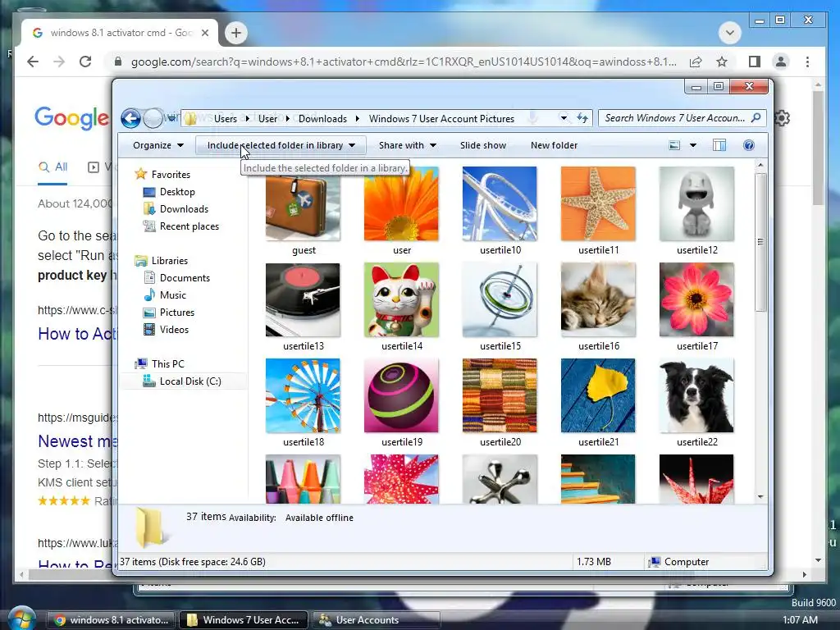Click the Explorer back navigation arrow
Image resolution: width=840 pixels, height=630 pixels.
point(130,118)
